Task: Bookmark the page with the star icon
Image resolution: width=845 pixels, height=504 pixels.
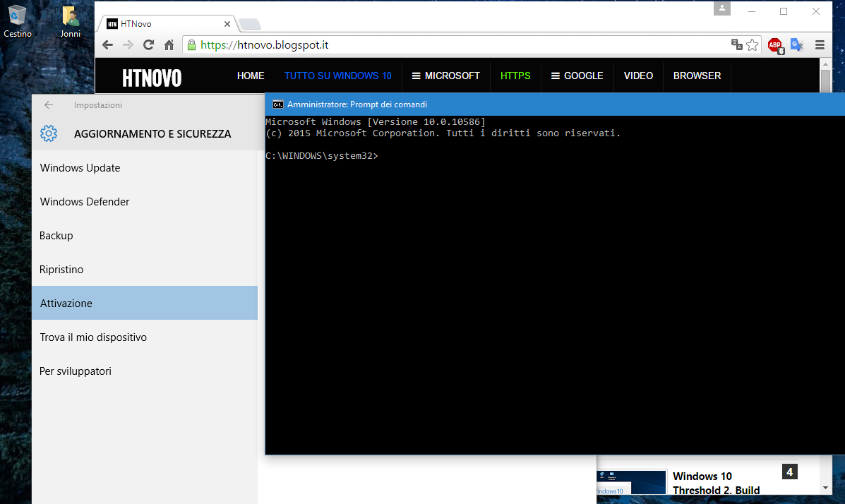Action: coord(753,44)
